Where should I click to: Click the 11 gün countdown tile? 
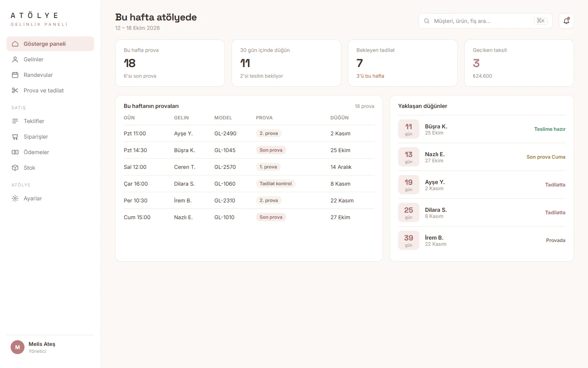[409, 129]
